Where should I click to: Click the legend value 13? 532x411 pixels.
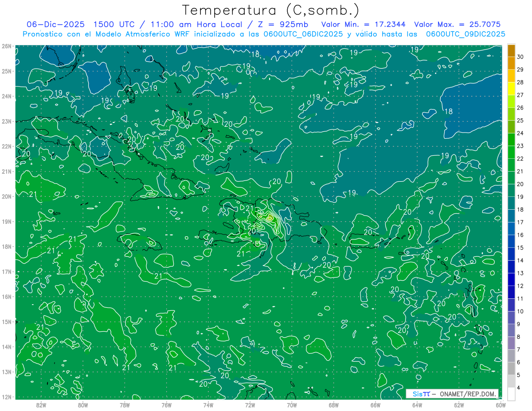[520, 273]
